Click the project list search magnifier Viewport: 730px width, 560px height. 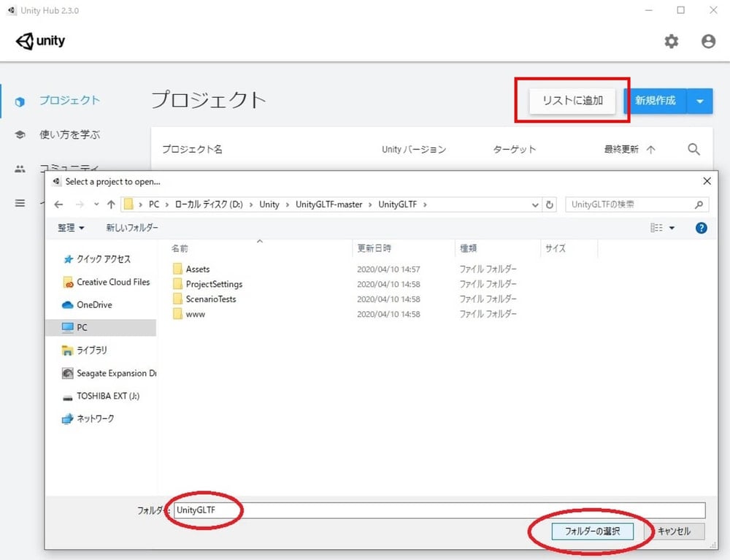click(x=693, y=150)
